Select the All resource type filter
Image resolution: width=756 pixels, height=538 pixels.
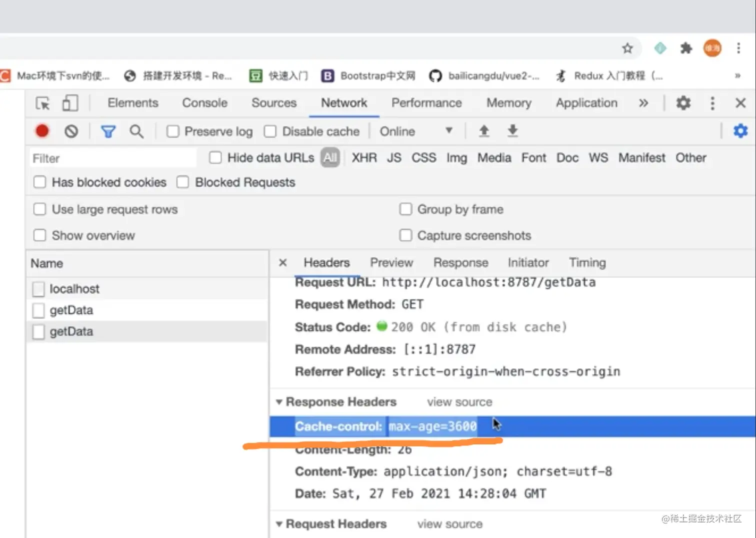click(330, 158)
